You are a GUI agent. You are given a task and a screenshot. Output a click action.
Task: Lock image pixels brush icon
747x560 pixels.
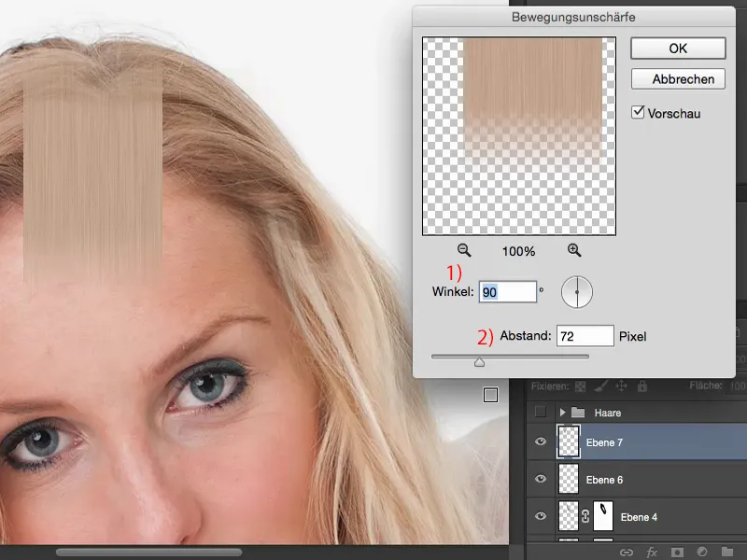(x=601, y=386)
